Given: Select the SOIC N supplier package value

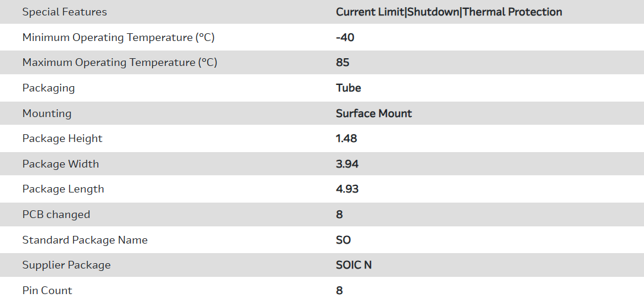Looking at the screenshot, I should (x=354, y=265).
